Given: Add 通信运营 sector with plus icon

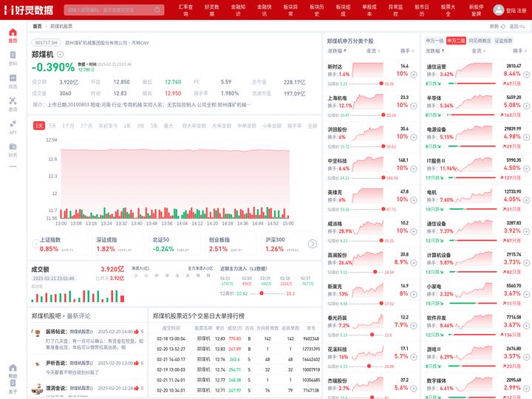Looking at the screenshot, I should pyautogui.click(x=526, y=75).
